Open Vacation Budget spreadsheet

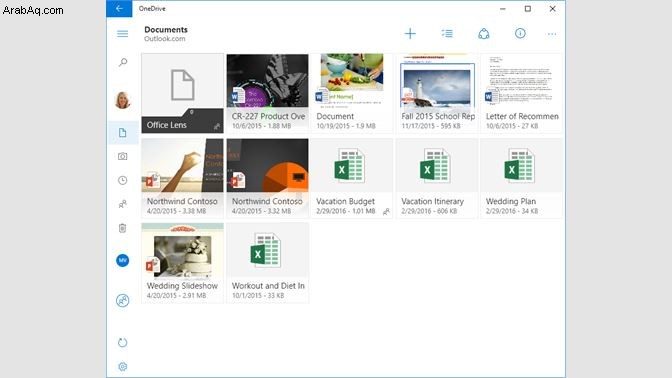[352, 178]
